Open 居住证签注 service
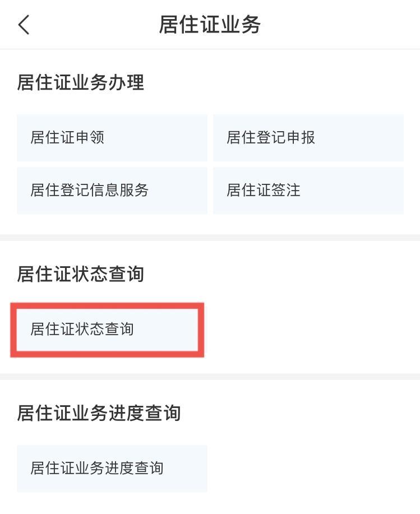Viewport: 420px width, 514px height. coord(308,191)
